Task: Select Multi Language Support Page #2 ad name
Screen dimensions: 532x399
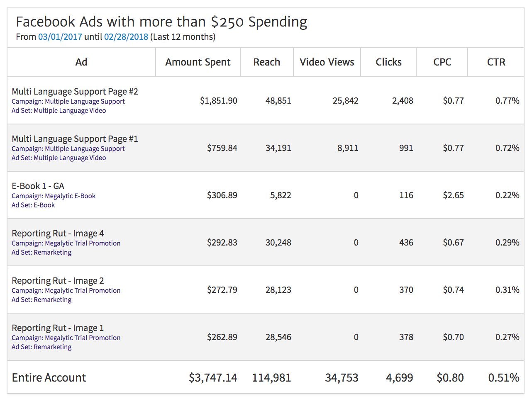Action: click(75, 92)
